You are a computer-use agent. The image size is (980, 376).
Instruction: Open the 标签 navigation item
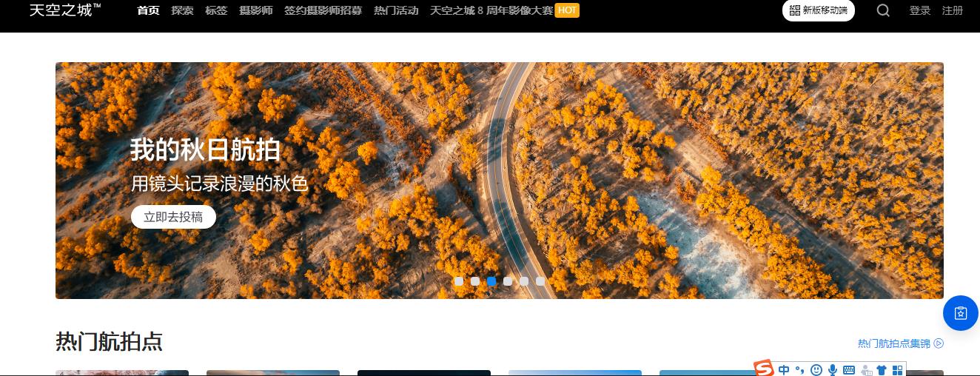[216, 10]
